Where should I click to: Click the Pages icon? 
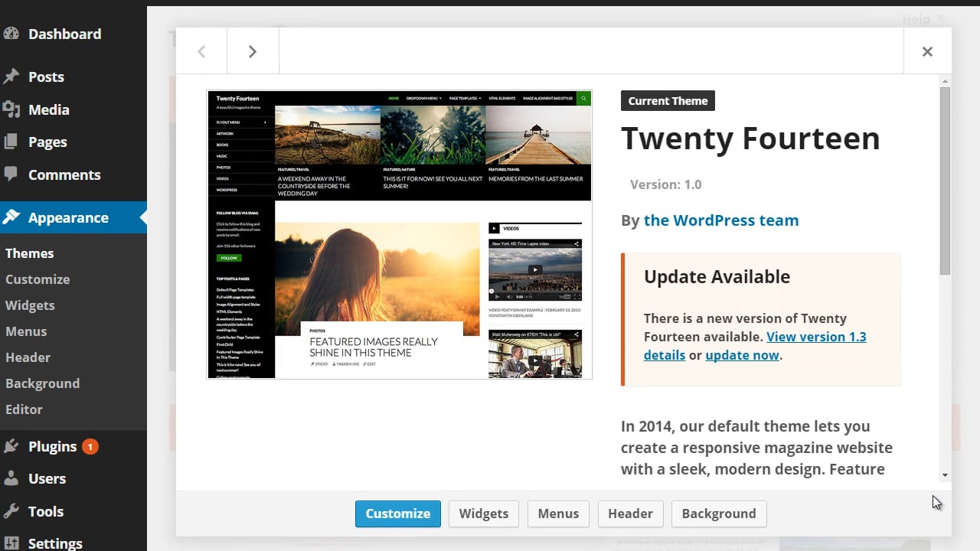(x=11, y=142)
